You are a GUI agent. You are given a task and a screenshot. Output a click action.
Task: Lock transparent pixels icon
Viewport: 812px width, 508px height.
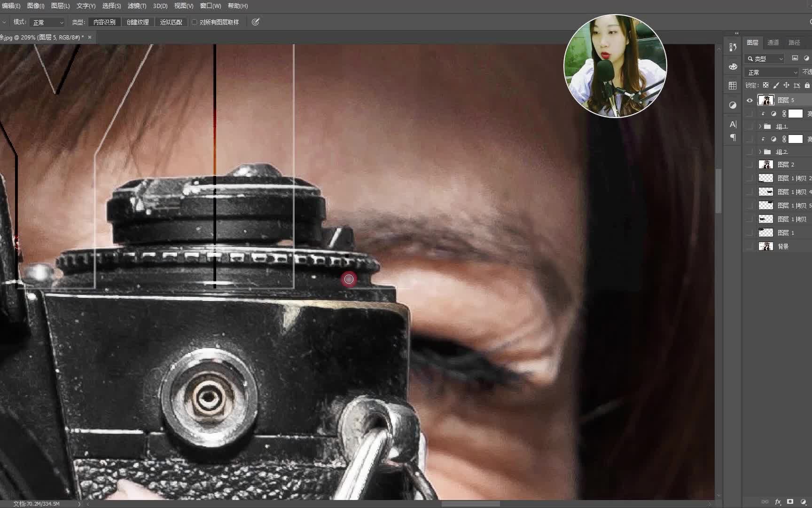(765, 85)
